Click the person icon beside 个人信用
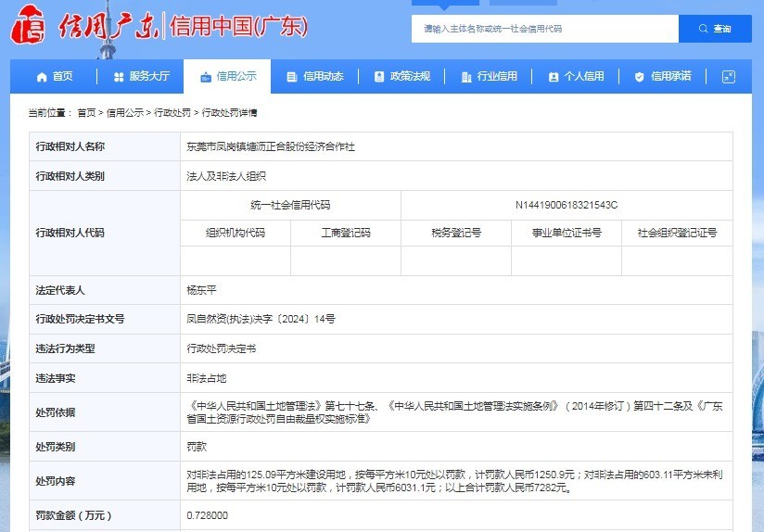This screenshot has height=532, width=764. (x=554, y=77)
